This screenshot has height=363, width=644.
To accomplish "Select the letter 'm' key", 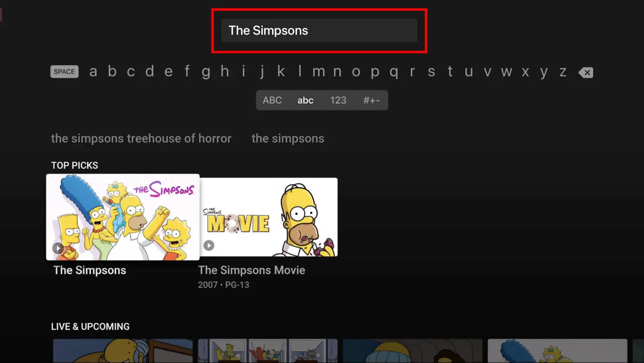I will pyautogui.click(x=319, y=72).
